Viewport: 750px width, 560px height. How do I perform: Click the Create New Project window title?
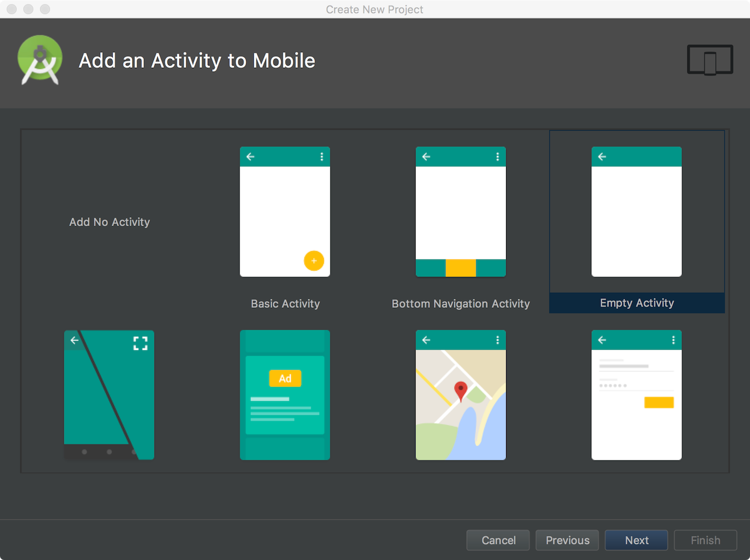pyautogui.click(x=374, y=9)
